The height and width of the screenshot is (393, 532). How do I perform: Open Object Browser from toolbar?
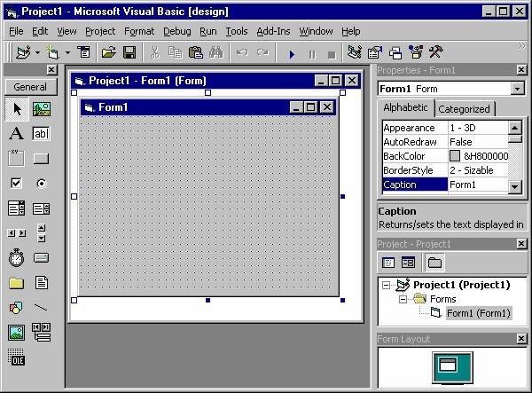coord(416,52)
